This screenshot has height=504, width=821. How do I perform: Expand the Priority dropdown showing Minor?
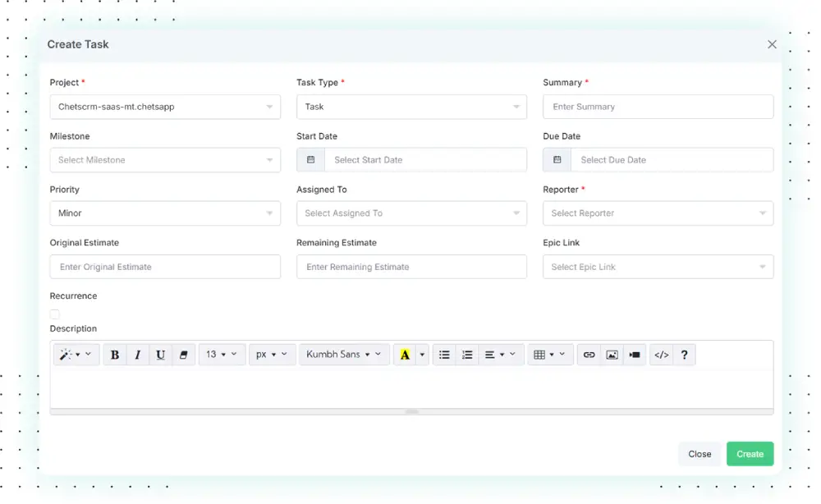coord(165,213)
